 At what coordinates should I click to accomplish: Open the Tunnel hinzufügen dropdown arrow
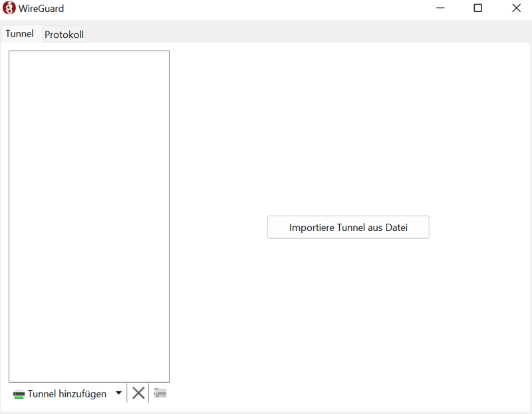[x=118, y=393]
